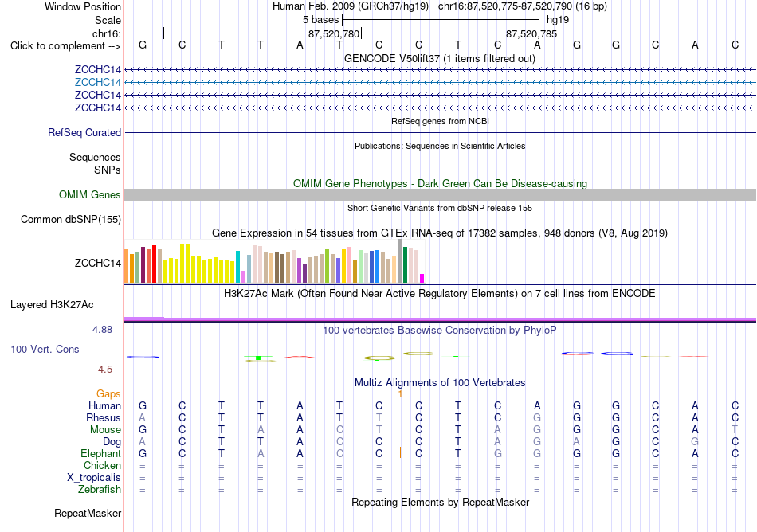Click the Dog alignment row label

coord(112,442)
